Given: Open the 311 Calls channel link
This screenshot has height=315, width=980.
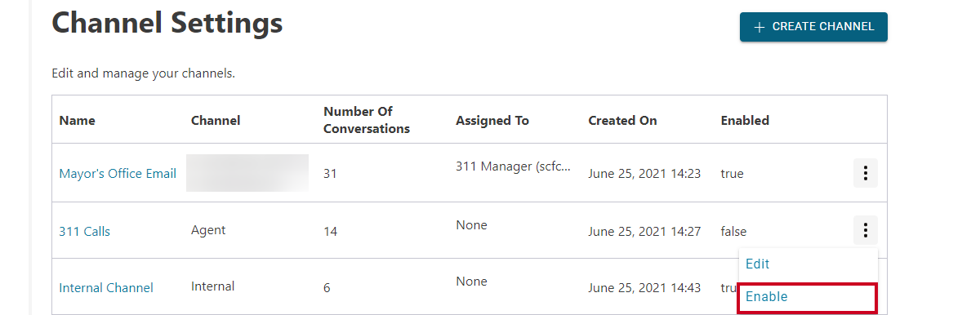Looking at the screenshot, I should point(84,231).
